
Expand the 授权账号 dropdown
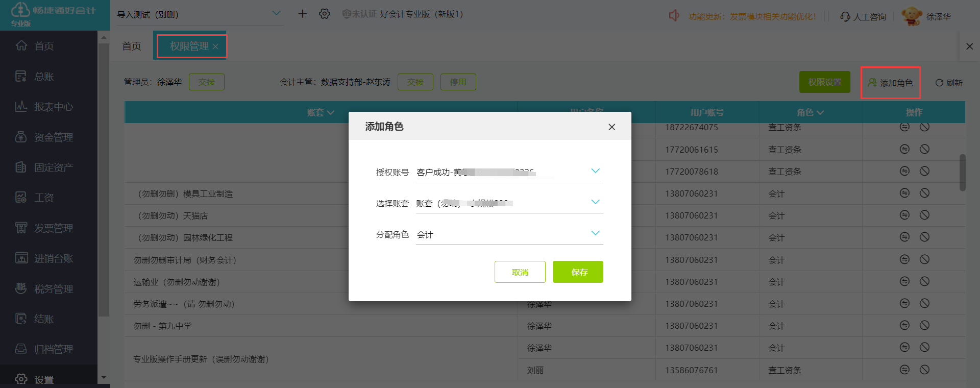pyautogui.click(x=595, y=171)
